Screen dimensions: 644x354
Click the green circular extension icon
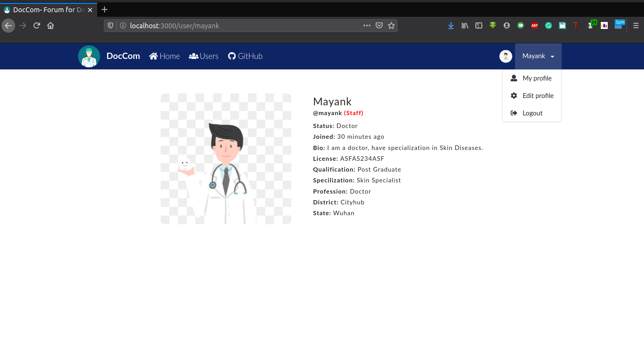coord(521,25)
